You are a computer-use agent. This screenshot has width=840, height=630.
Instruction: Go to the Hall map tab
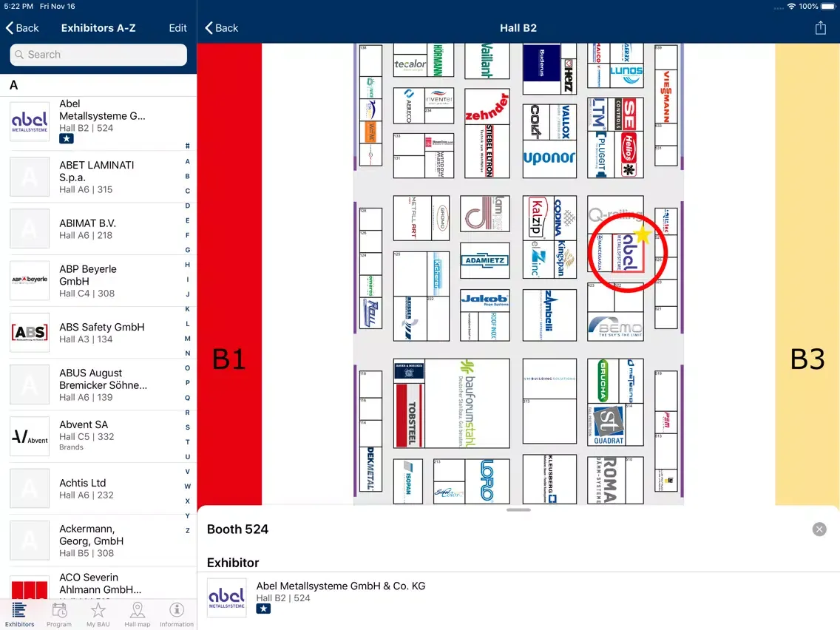tap(137, 614)
